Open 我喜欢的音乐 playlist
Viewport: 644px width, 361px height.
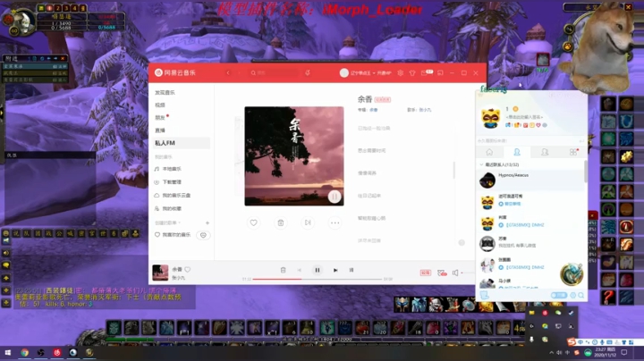click(x=176, y=235)
